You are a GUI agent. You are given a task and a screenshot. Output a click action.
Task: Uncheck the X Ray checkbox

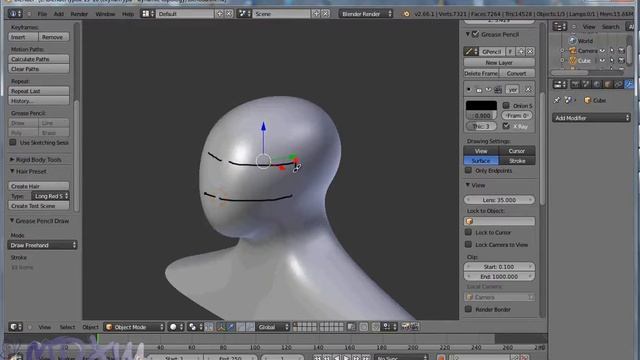(506, 126)
